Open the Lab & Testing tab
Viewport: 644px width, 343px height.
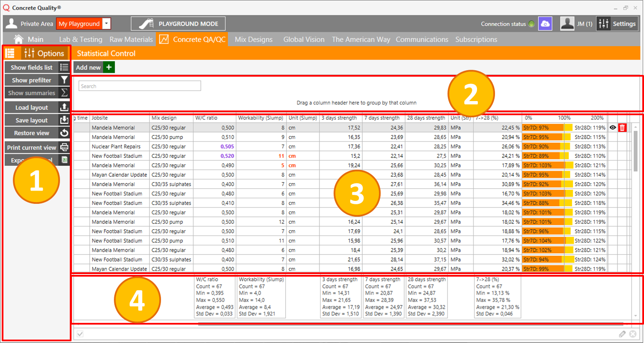tap(80, 39)
